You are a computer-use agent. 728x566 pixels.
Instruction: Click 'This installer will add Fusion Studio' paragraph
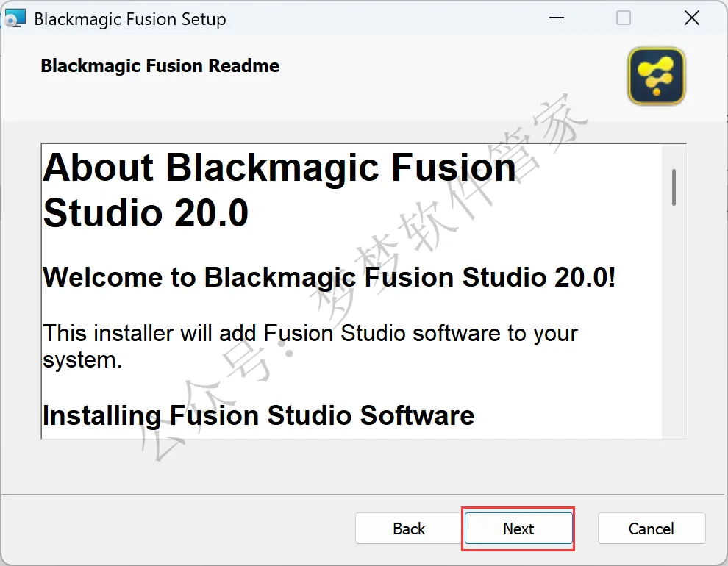pyautogui.click(x=310, y=346)
